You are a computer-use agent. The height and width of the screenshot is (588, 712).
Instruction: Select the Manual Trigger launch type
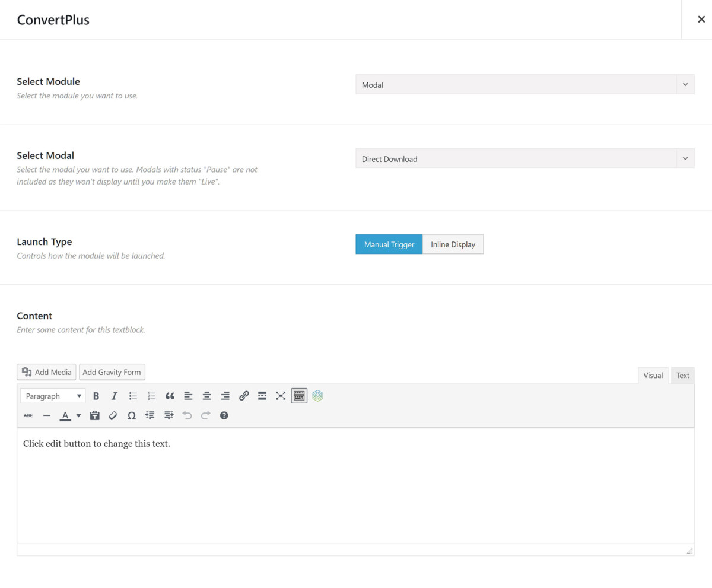pyautogui.click(x=389, y=244)
